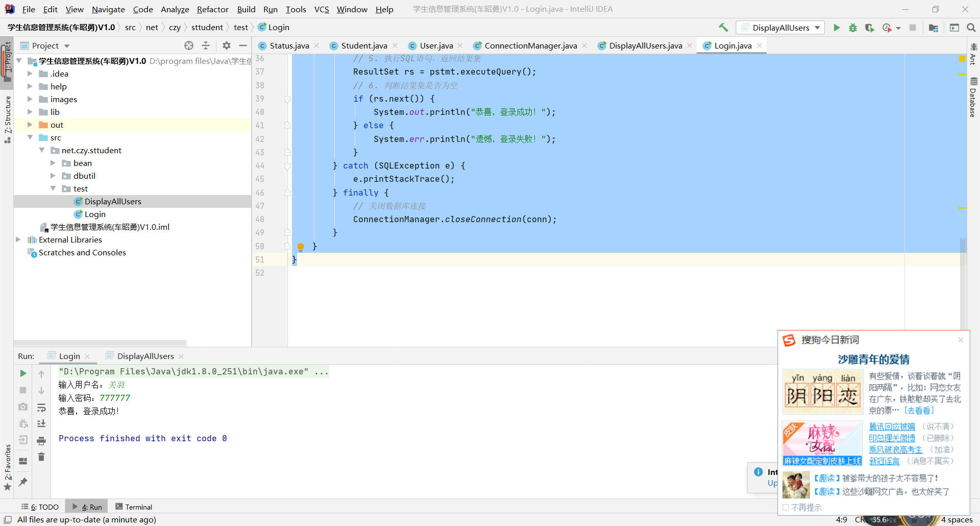Click the [去看看] link in Sogou popup
Viewport: 980px width, 526px height.
tap(919, 410)
